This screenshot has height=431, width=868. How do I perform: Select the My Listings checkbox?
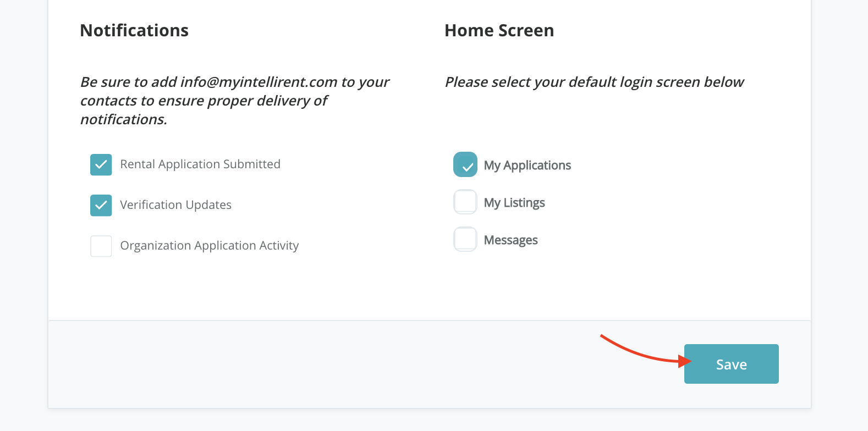(465, 202)
